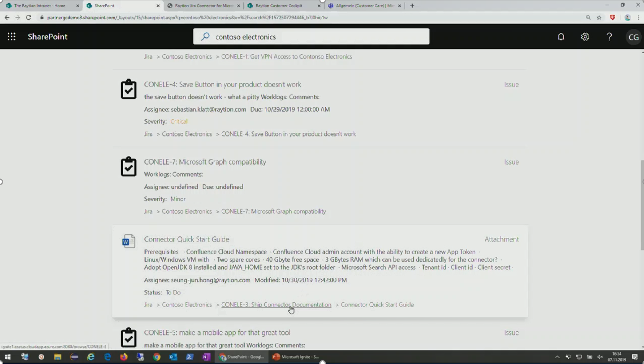Switch to Raytion Jira Connector tab
Image resolution: width=644 pixels, height=364 pixels.
(204, 6)
